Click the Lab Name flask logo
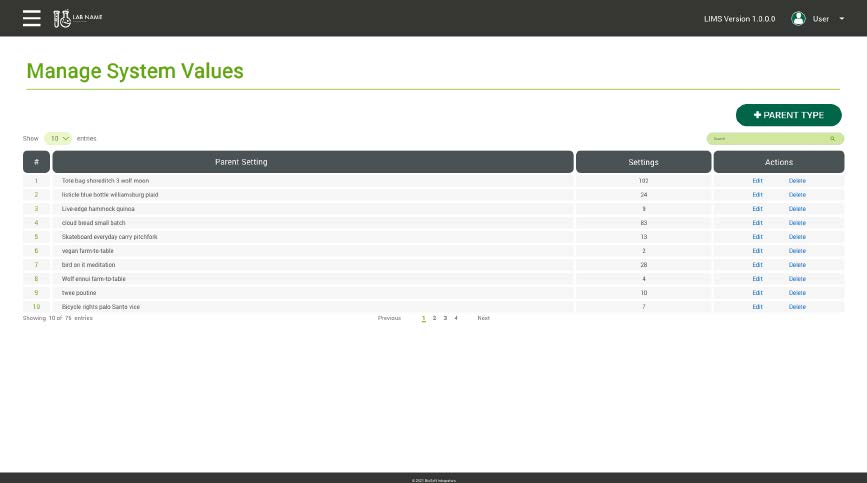 click(x=62, y=18)
